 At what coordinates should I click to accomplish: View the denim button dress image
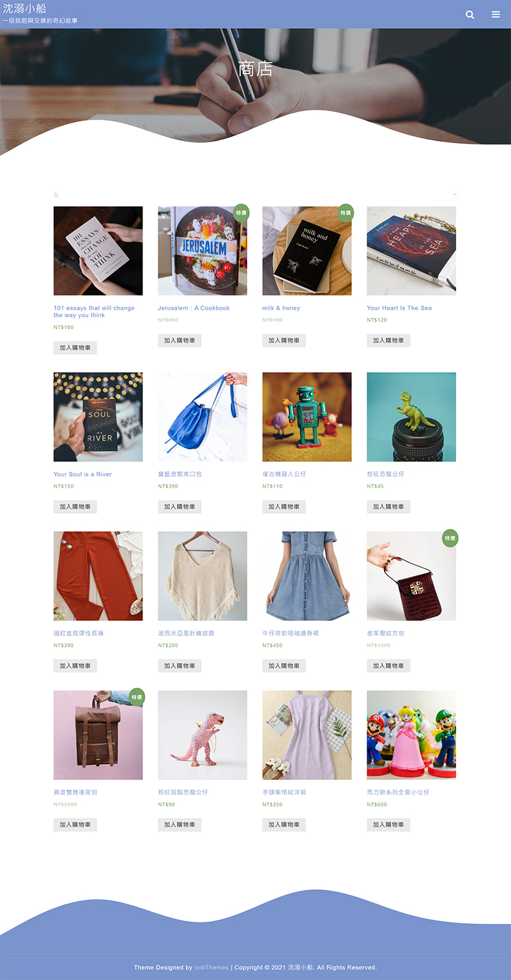(x=307, y=576)
